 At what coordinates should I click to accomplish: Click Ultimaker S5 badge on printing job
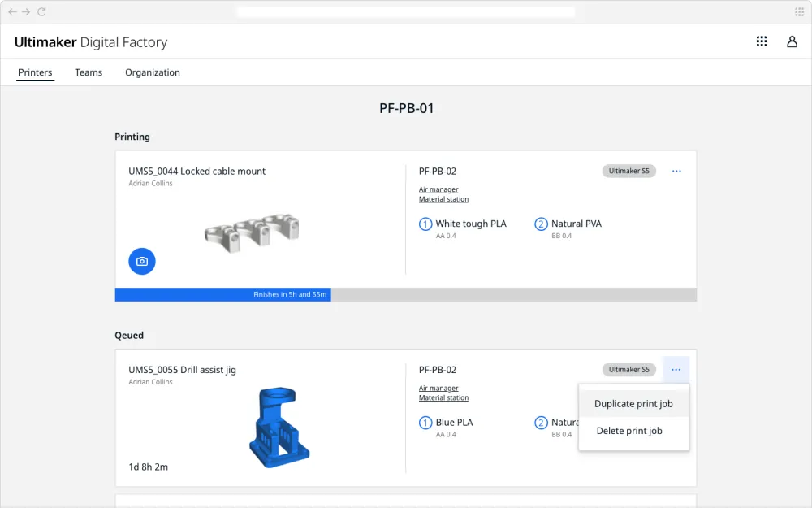[628, 171]
